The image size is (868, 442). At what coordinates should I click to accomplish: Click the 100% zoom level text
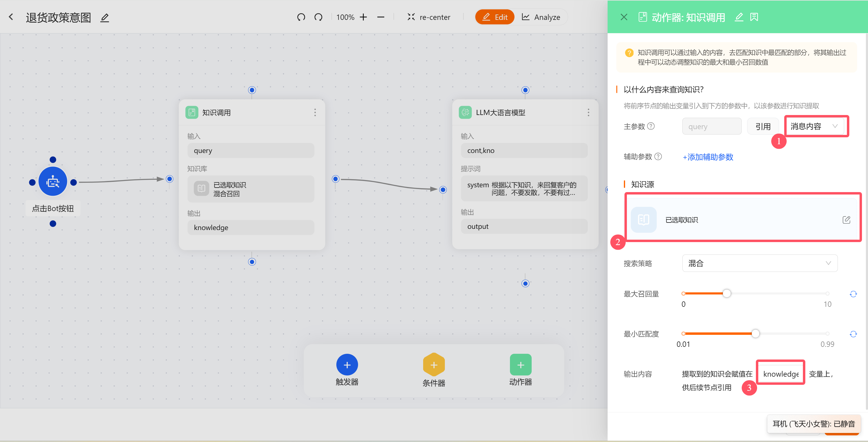[x=345, y=17]
